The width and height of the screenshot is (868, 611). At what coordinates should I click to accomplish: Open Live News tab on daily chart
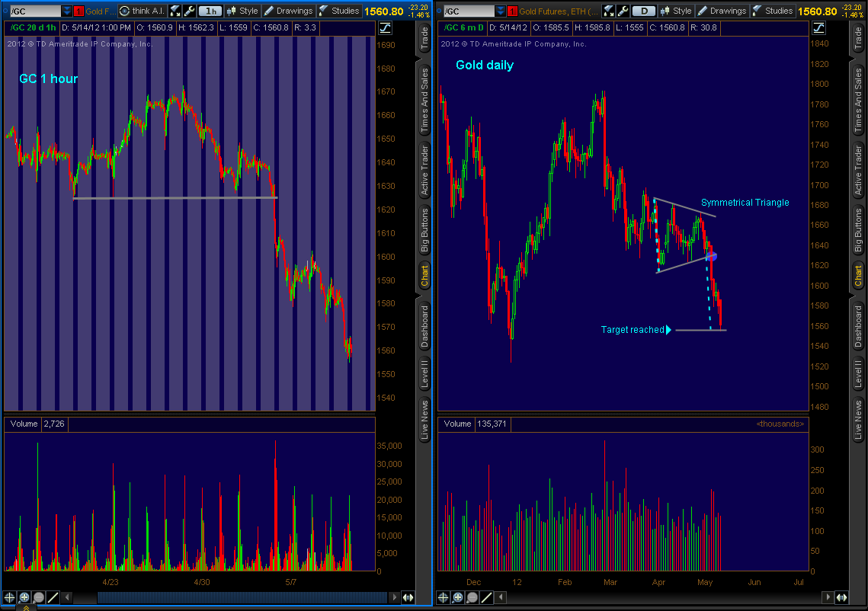click(x=858, y=420)
